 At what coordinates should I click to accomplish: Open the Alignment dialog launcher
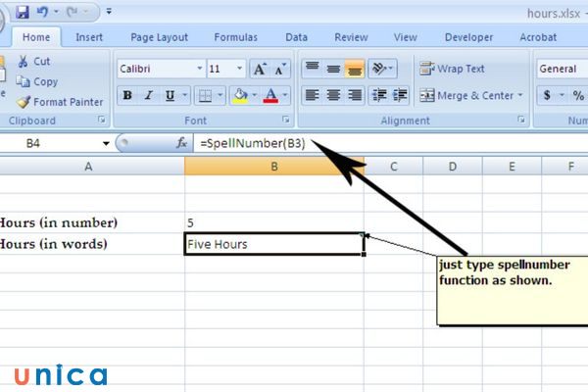521,120
